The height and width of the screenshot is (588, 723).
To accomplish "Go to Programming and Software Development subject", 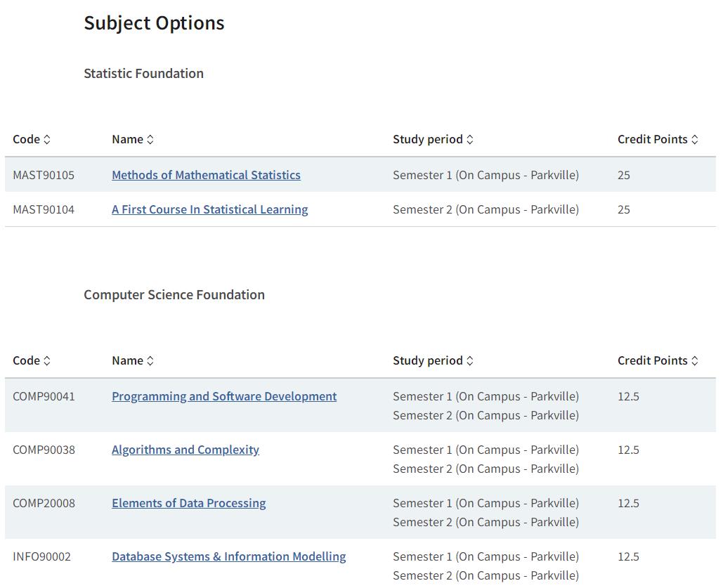I will tap(224, 396).
